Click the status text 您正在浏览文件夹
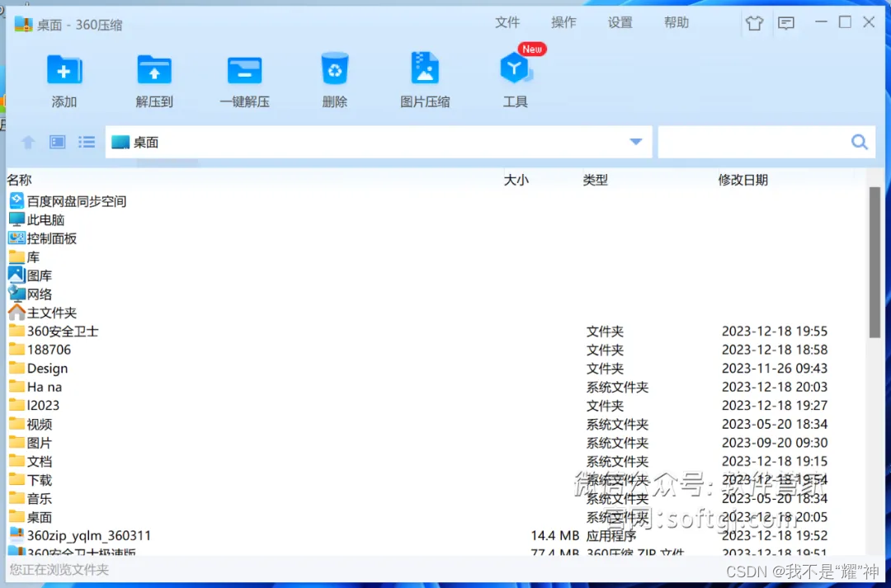Screen dimensions: 891x588 (59, 570)
